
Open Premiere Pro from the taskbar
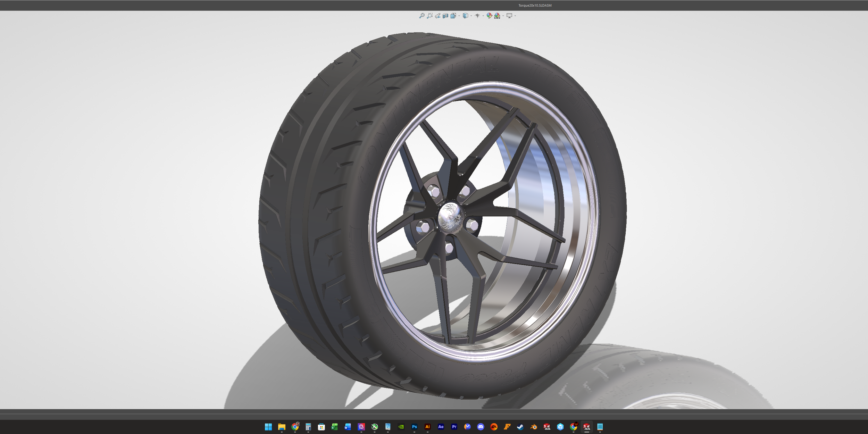tap(454, 427)
